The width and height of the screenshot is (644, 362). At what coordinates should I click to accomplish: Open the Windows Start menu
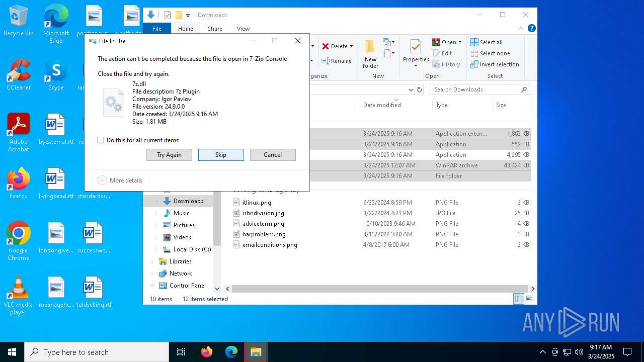pos(12,352)
